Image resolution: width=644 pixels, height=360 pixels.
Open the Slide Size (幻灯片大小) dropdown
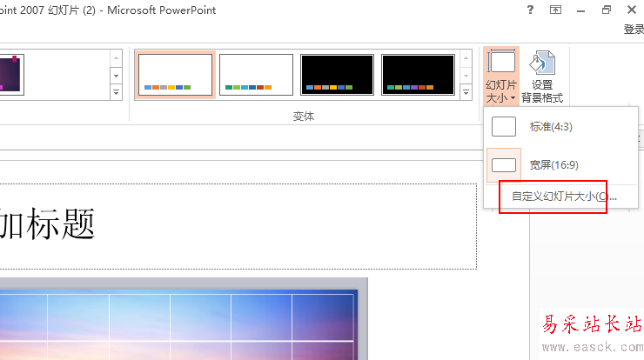[x=501, y=76]
